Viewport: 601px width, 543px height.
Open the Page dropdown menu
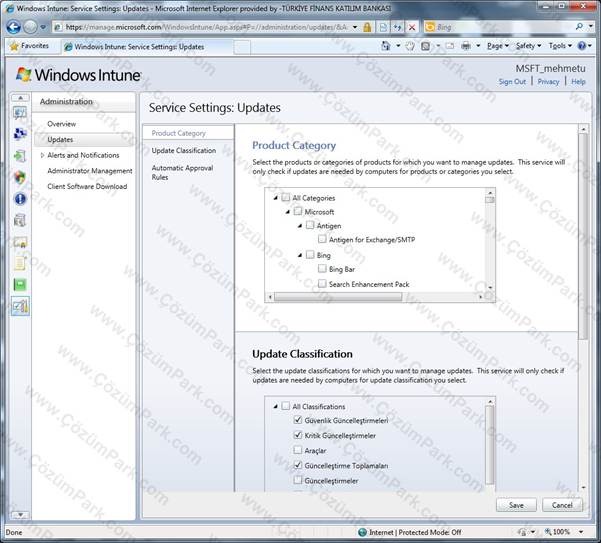coord(498,46)
